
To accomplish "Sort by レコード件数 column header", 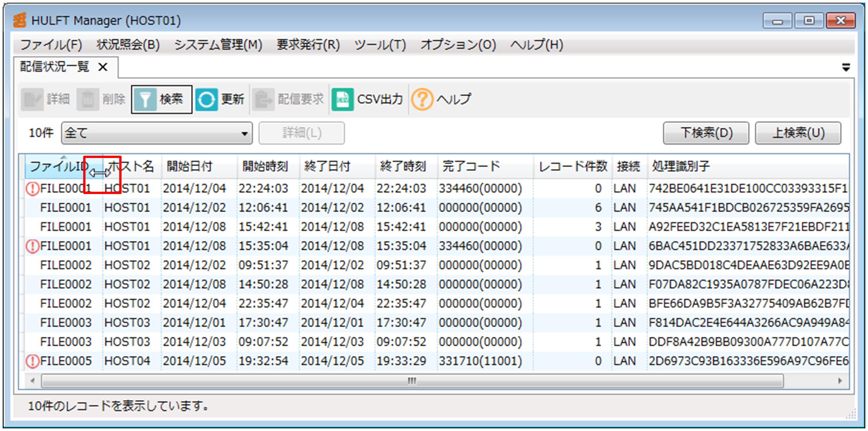I will 573,166.
